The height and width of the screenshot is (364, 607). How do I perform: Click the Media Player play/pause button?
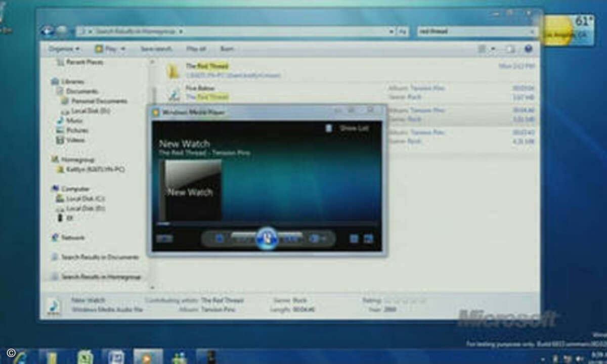[x=267, y=238]
